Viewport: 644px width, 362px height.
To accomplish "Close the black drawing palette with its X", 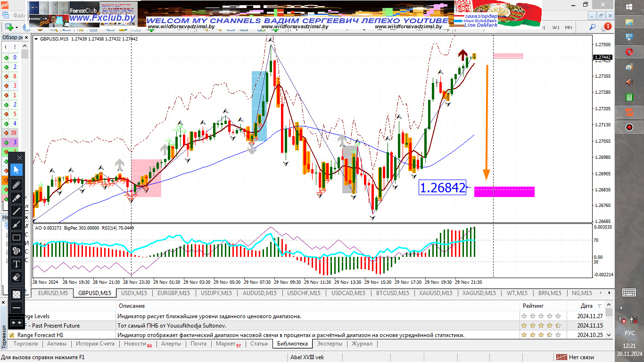I will coord(19,157).
